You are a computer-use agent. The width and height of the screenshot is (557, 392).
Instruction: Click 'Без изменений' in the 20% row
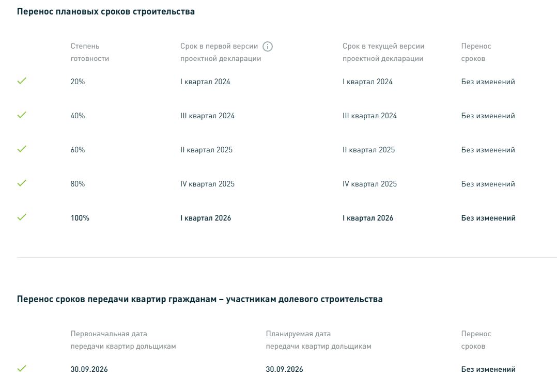coord(488,82)
